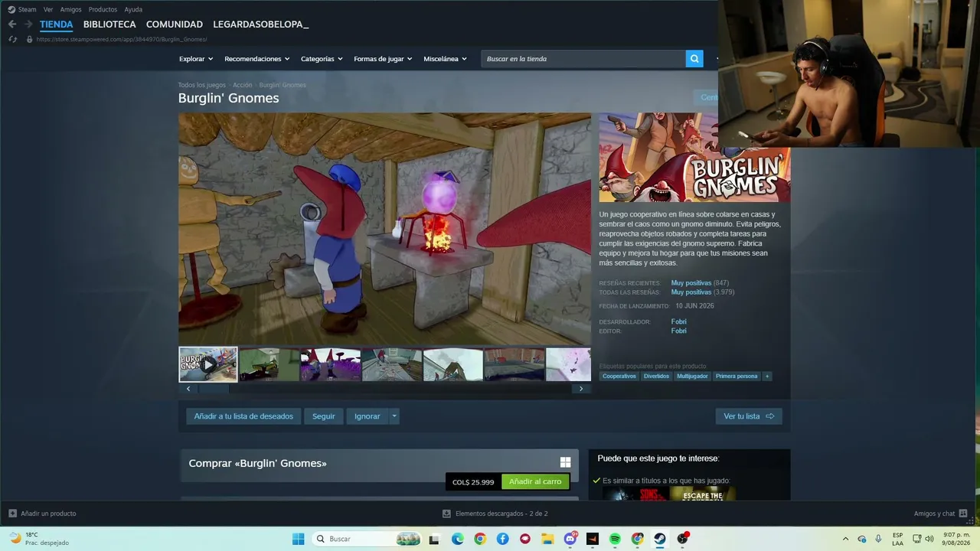Show hidden icons in the system tray

tap(845, 539)
